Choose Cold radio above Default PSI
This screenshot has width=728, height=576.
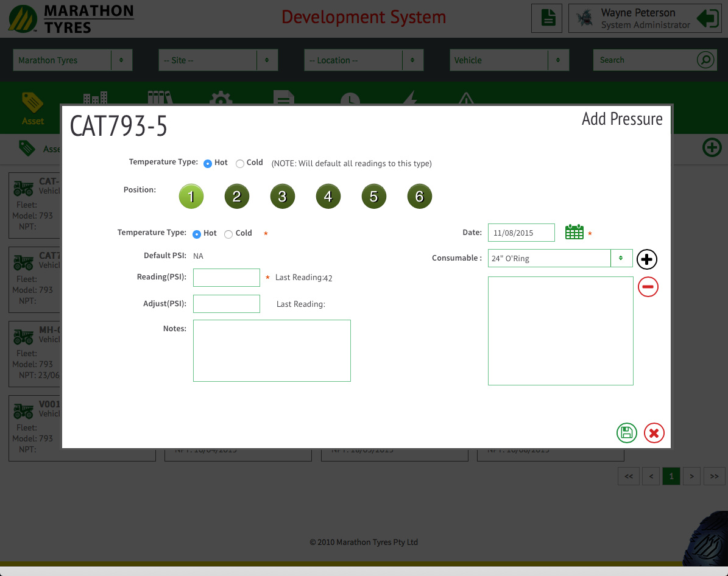(x=228, y=234)
